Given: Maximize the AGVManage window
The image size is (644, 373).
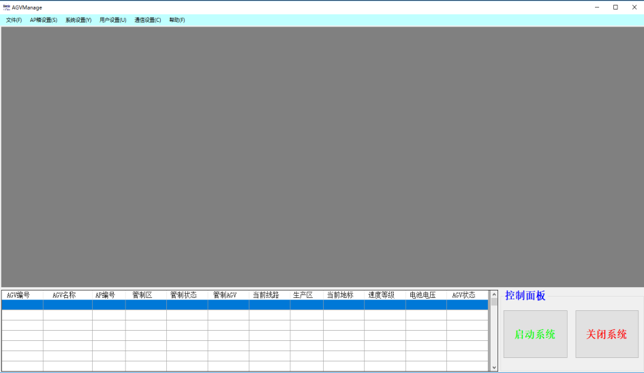Looking at the screenshot, I should click(x=615, y=7).
